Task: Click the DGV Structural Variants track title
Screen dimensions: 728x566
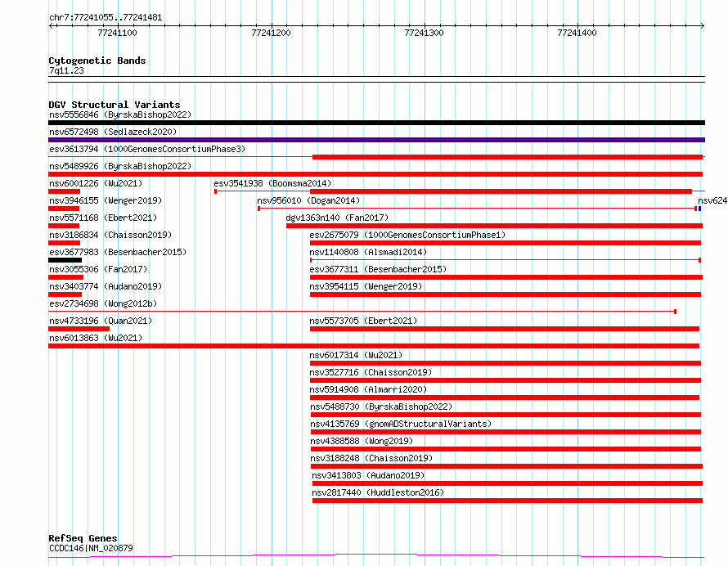Action: pos(114,105)
